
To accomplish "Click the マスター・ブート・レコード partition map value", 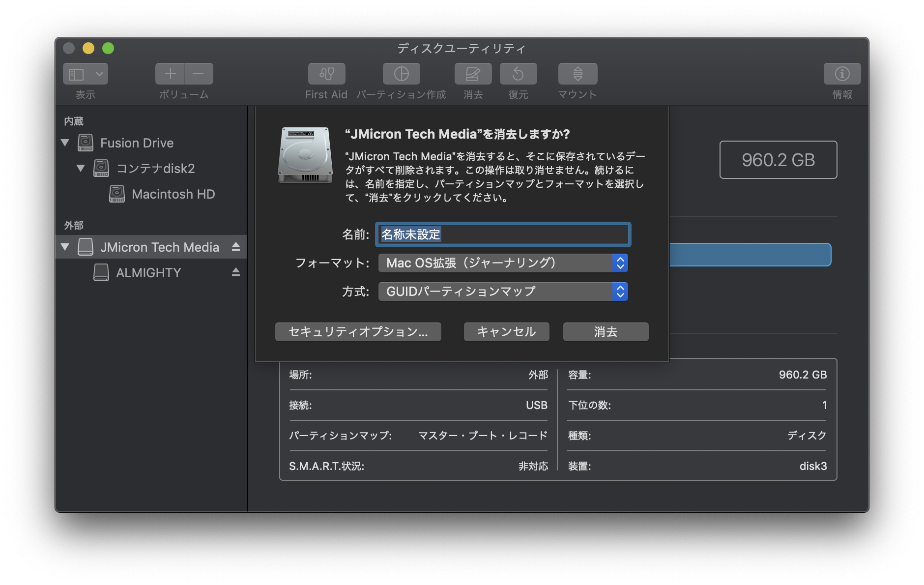I will (483, 436).
